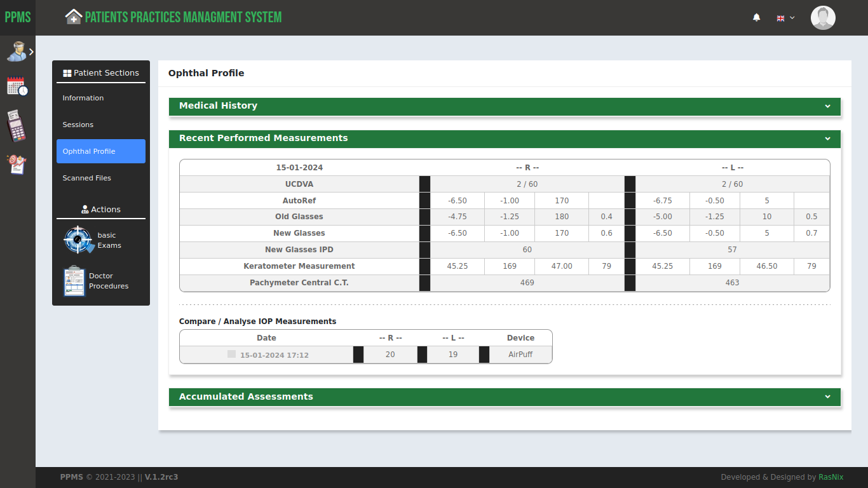Go to the Information section
The width and height of the screenshot is (868, 488).
coord(83,98)
